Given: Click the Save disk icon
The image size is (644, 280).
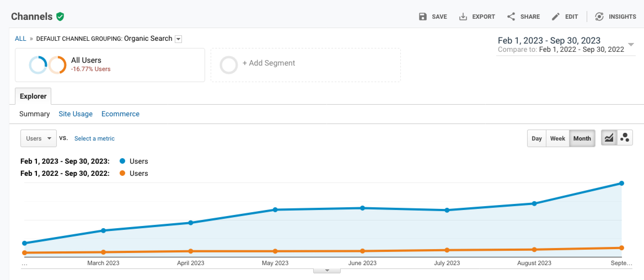Looking at the screenshot, I should [x=423, y=17].
